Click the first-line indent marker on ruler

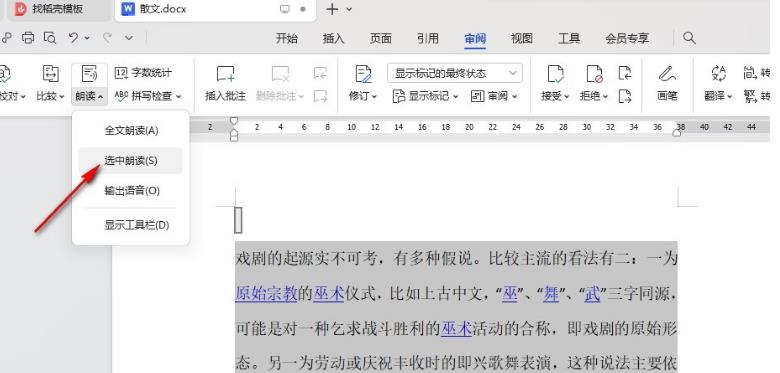pyautogui.click(x=234, y=121)
